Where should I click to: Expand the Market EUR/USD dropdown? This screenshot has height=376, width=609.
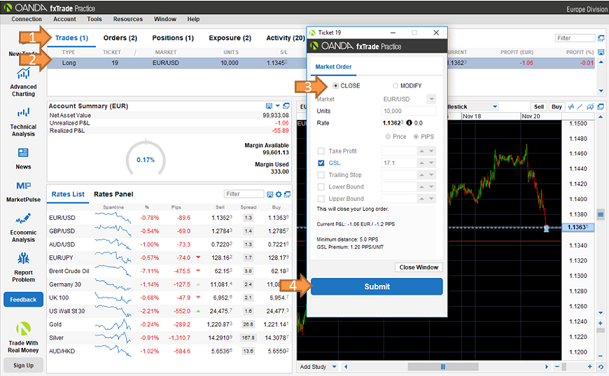click(431, 99)
